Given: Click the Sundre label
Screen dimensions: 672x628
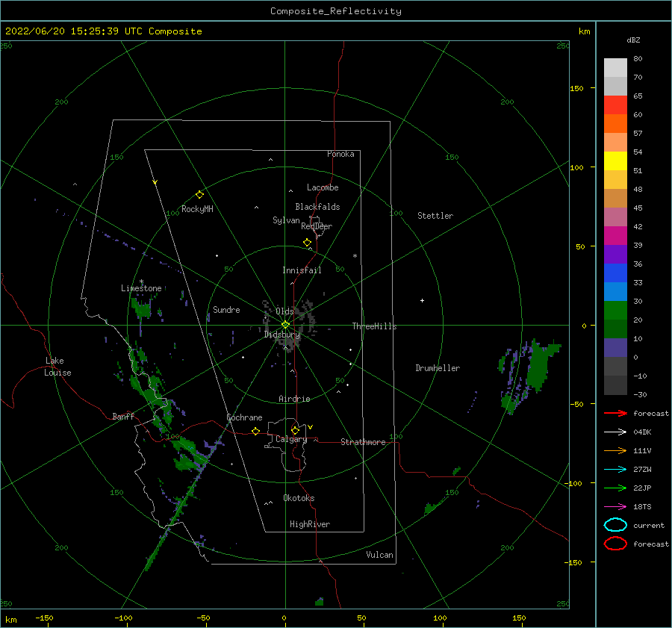Looking at the screenshot, I should [x=226, y=309].
